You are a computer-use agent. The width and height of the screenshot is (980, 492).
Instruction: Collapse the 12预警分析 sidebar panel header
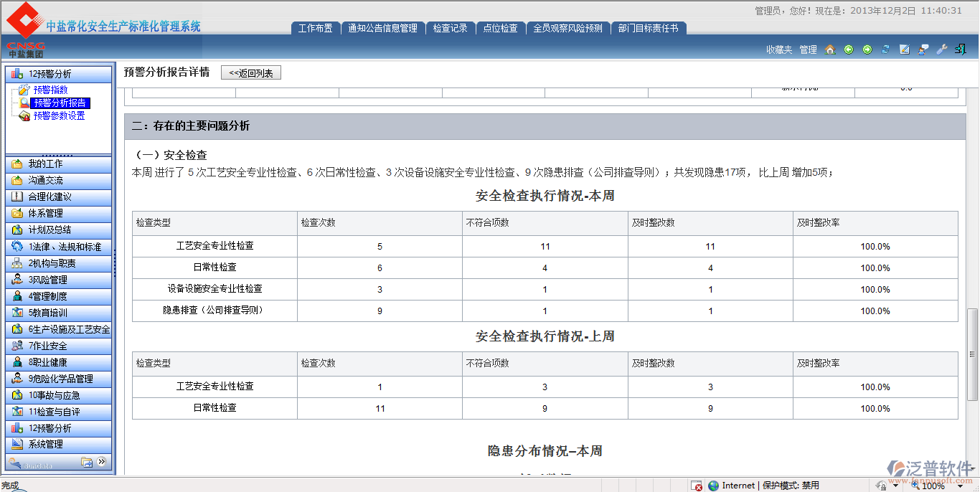[59, 74]
